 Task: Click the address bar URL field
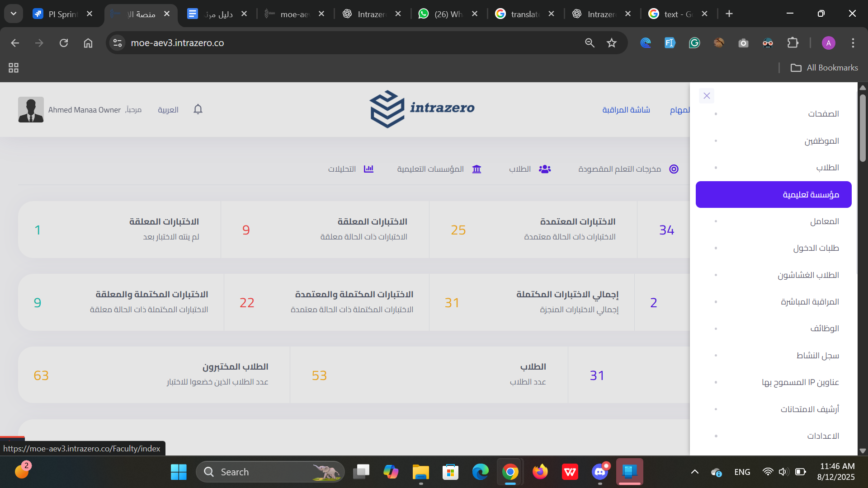[316, 43]
